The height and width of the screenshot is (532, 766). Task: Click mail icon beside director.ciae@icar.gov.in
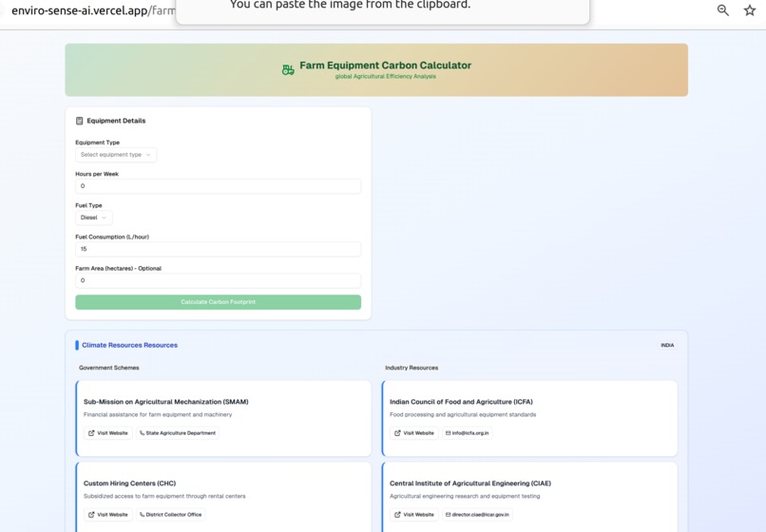click(448, 514)
